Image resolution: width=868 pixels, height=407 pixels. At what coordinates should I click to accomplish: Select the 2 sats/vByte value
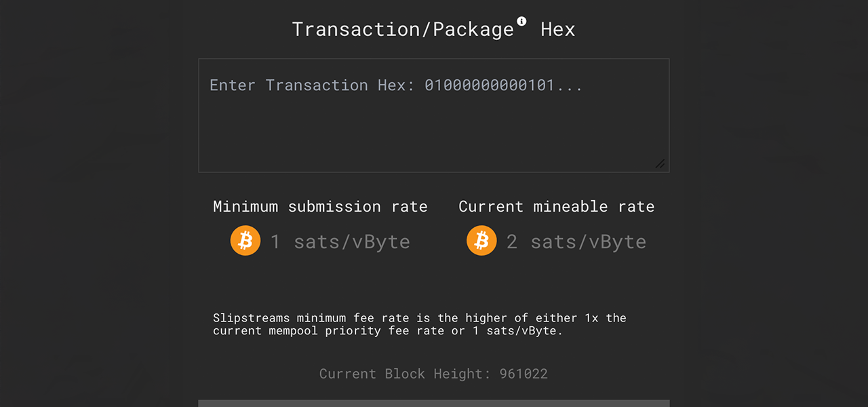coord(576,241)
